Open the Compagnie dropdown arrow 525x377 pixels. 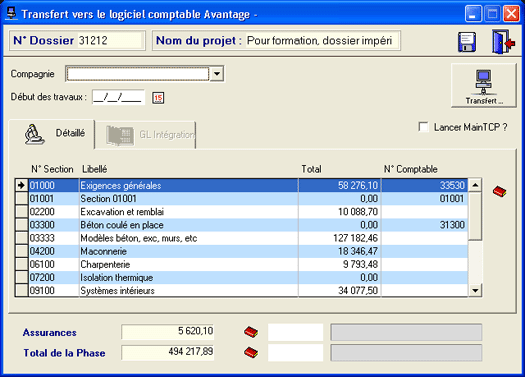click(x=217, y=74)
